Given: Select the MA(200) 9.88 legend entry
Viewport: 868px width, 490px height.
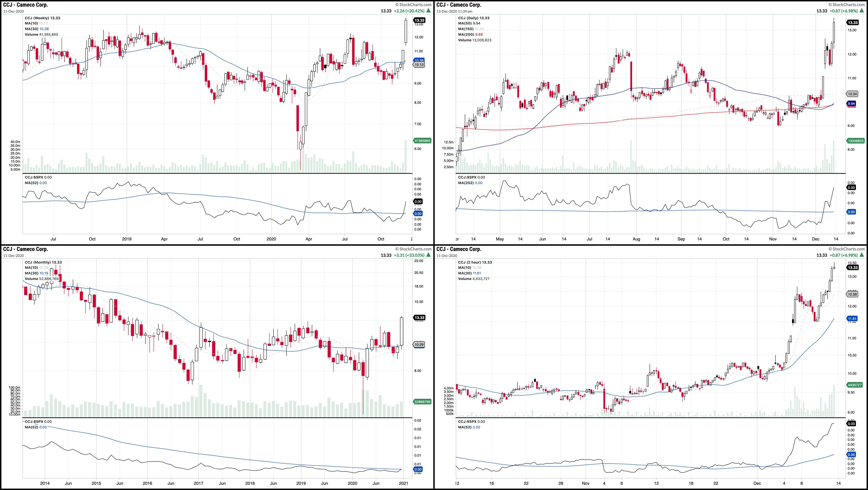Looking at the screenshot, I should point(470,34).
